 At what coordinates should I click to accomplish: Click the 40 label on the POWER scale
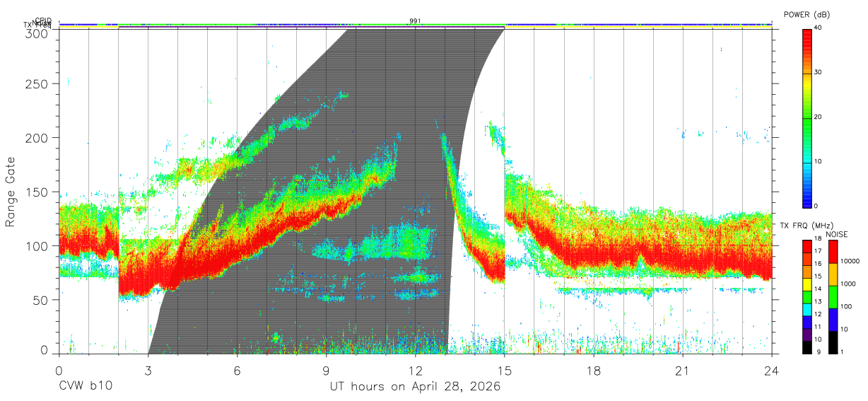point(819,28)
